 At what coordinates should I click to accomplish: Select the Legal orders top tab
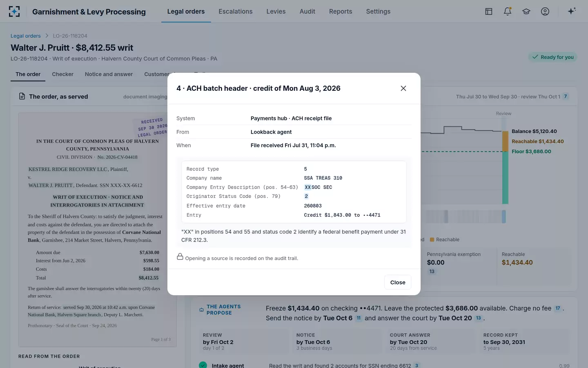point(186,11)
